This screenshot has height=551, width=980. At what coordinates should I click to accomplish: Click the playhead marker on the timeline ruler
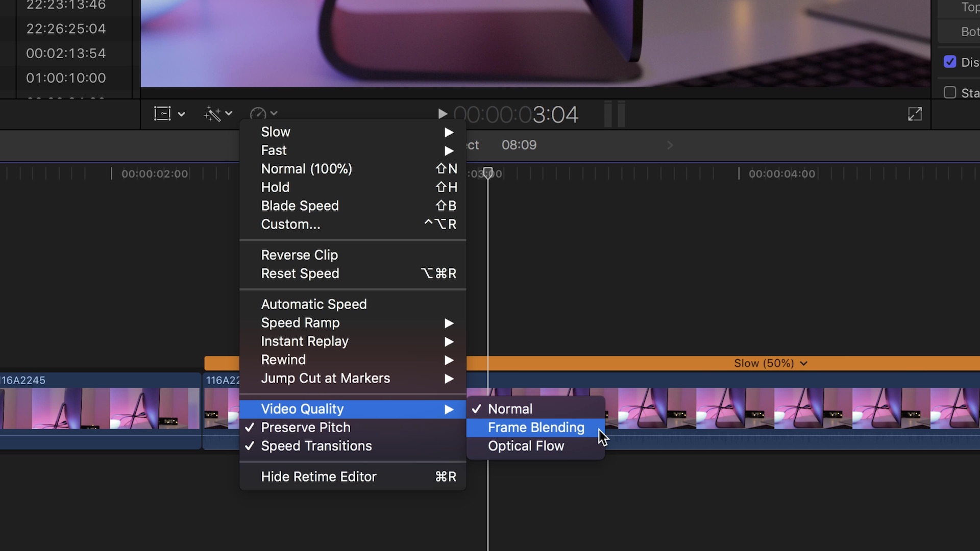[x=488, y=173]
